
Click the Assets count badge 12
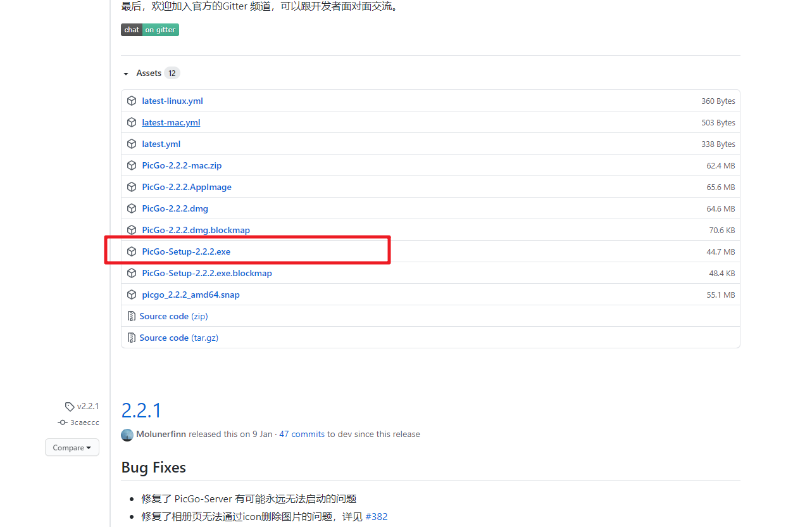172,73
